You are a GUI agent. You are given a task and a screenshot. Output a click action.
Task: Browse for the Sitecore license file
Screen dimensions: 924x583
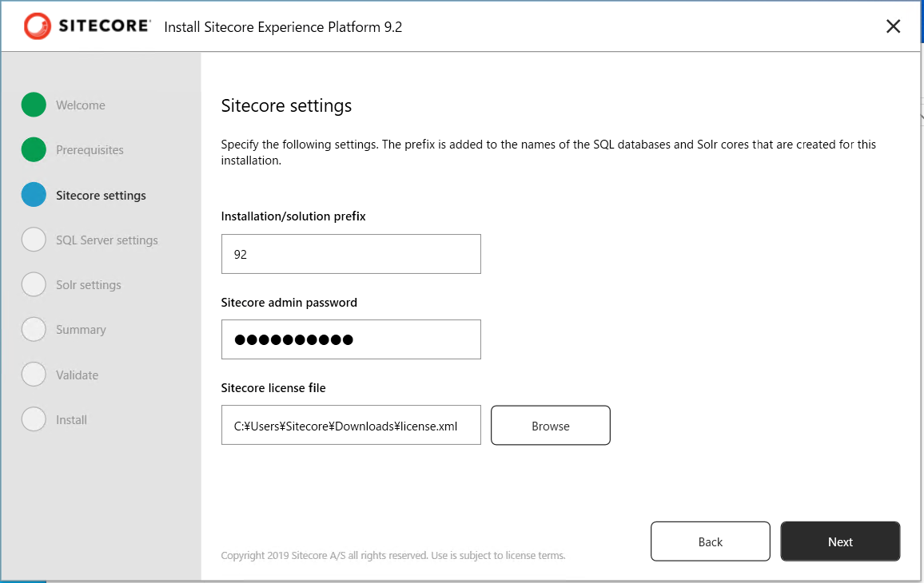pyautogui.click(x=551, y=425)
